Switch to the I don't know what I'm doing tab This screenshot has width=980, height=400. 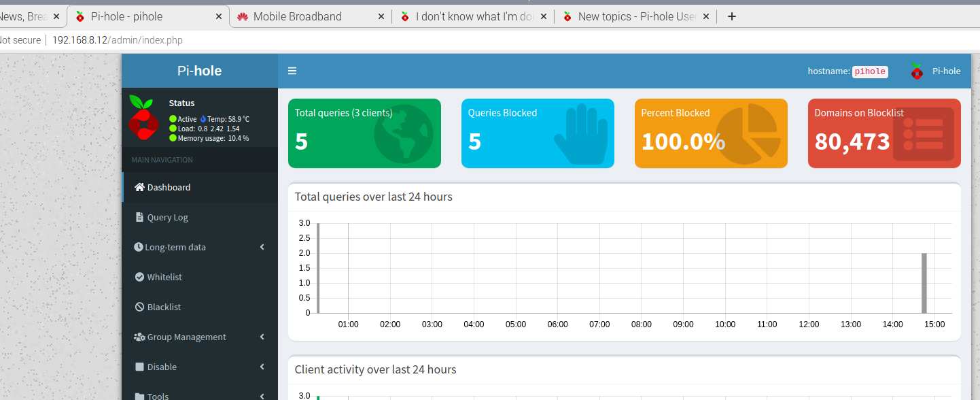coord(473,16)
